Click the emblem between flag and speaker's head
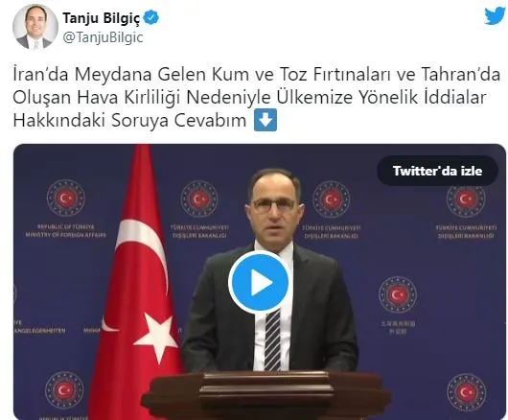The height and width of the screenshot is (420, 508). click(199, 199)
